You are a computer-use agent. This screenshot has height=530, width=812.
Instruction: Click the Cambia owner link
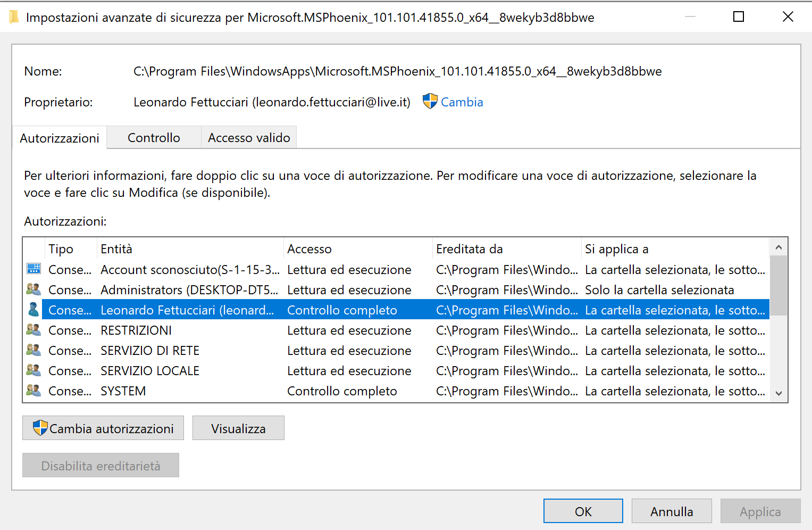coord(462,102)
